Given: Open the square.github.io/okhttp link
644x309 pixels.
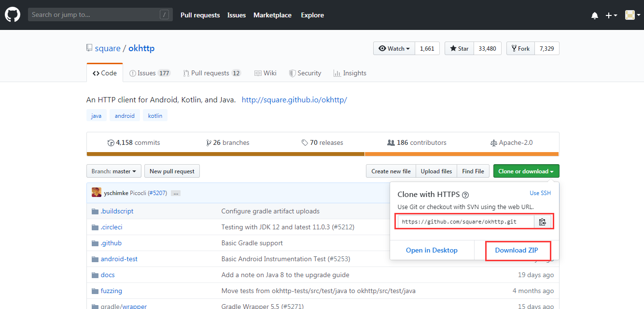Looking at the screenshot, I should tap(294, 100).
